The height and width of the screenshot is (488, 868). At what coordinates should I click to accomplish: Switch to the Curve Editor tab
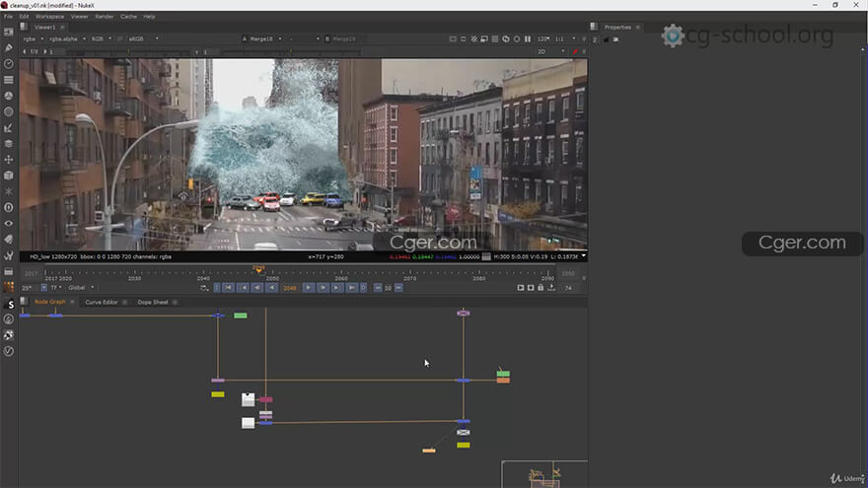102,302
